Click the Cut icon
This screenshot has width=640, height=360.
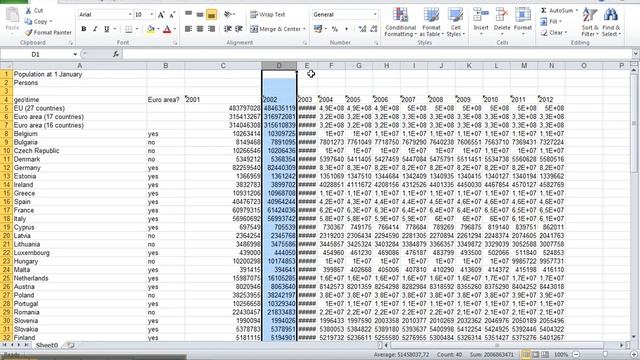coord(29,10)
